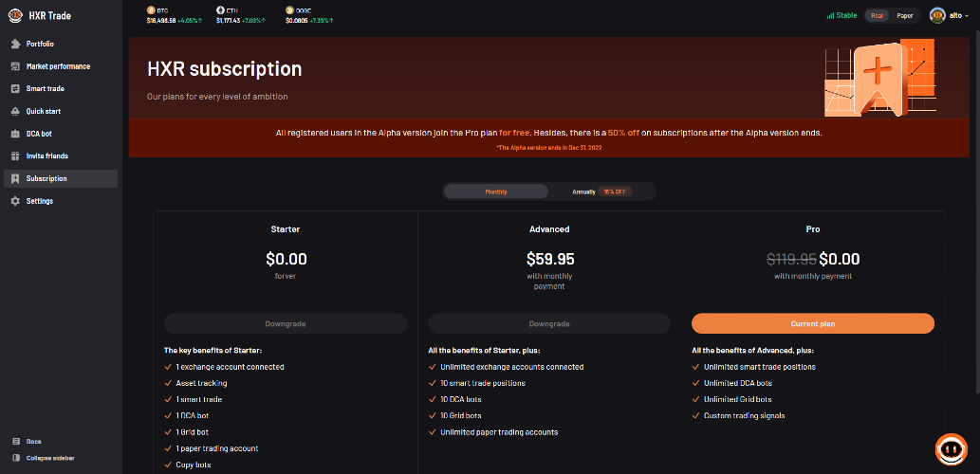Click the Collapse sidebar label
This screenshot has width=980, height=474.
click(x=50, y=458)
